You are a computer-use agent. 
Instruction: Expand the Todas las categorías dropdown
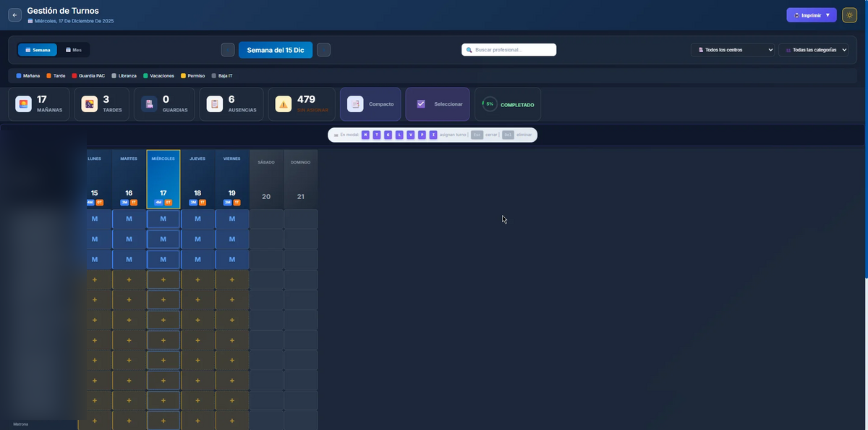point(813,50)
